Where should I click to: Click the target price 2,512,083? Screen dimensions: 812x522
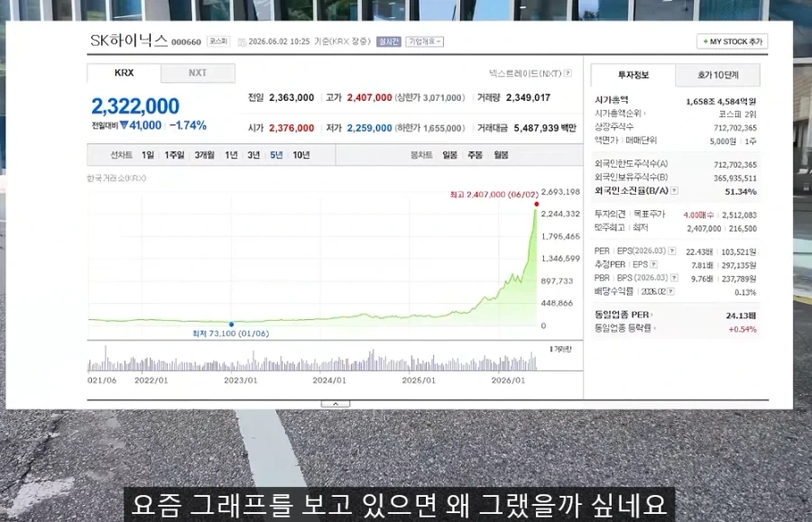(x=739, y=215)
